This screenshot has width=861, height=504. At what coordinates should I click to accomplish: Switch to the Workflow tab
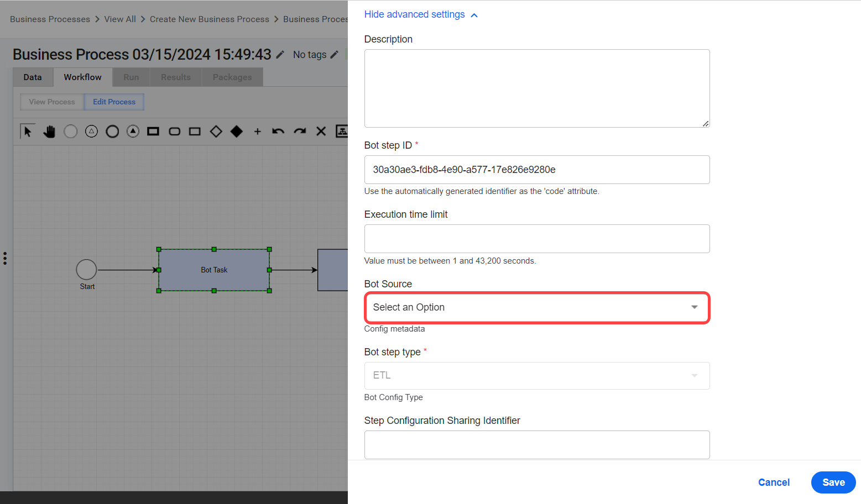point(82,77)
